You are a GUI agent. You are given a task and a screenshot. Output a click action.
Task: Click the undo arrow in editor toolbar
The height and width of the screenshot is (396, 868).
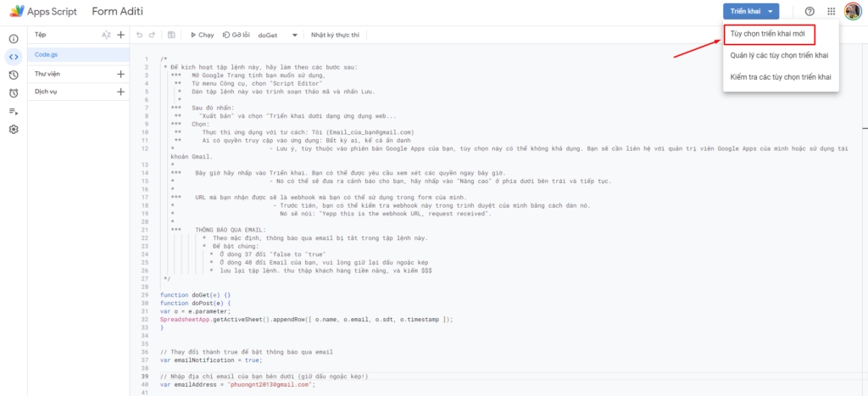[x=140, y=35]
